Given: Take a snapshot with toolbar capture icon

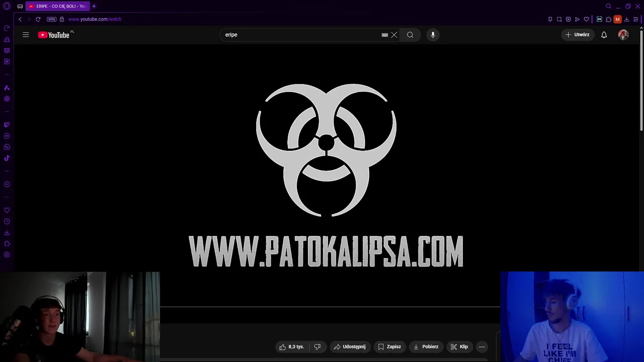Looking at the screenshot, I should coord(559,19).
